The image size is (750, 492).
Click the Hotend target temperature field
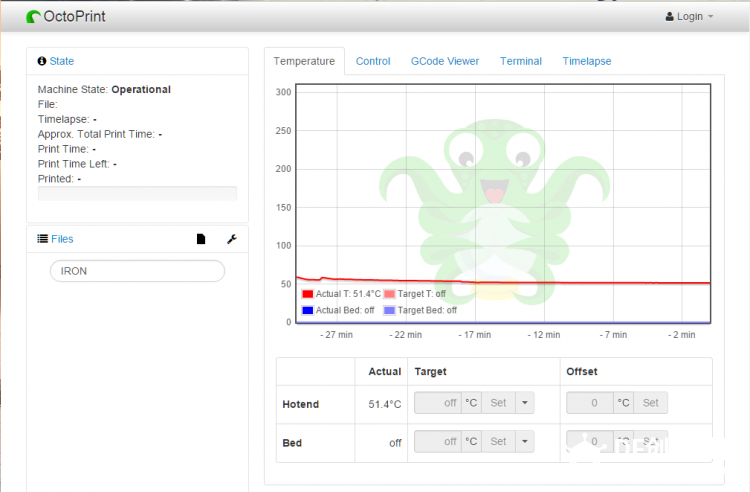[438, 403]
